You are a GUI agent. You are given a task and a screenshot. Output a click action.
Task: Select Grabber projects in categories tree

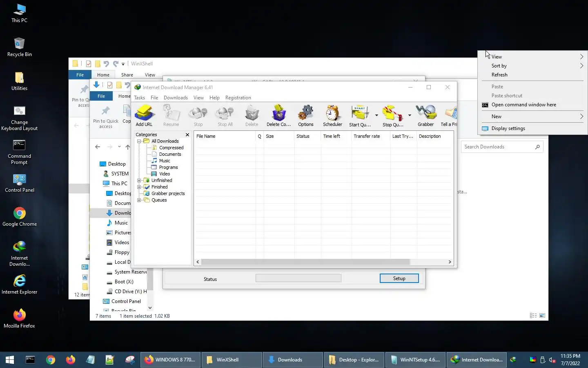click(x=168, y=193)
